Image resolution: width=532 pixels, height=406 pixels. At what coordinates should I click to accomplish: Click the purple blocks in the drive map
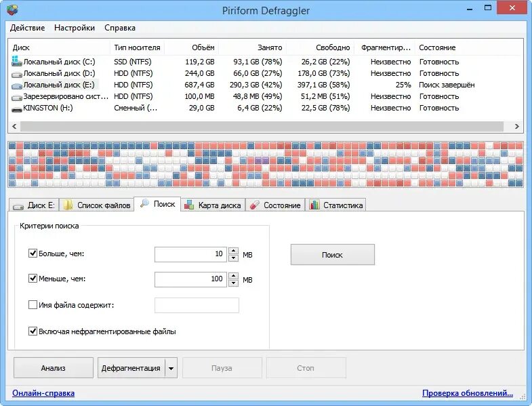click(262, 161)
